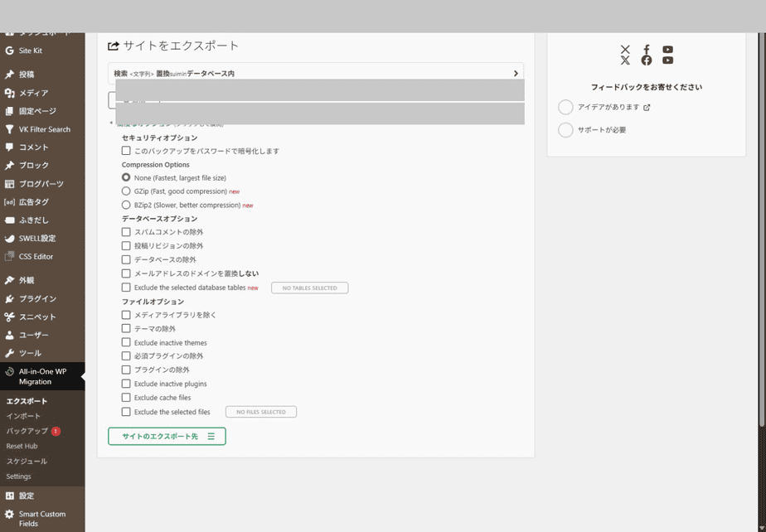Viewport: 766px width, 532px height.
Task: Click the pin icon beside 投稿
Action: 9,75
